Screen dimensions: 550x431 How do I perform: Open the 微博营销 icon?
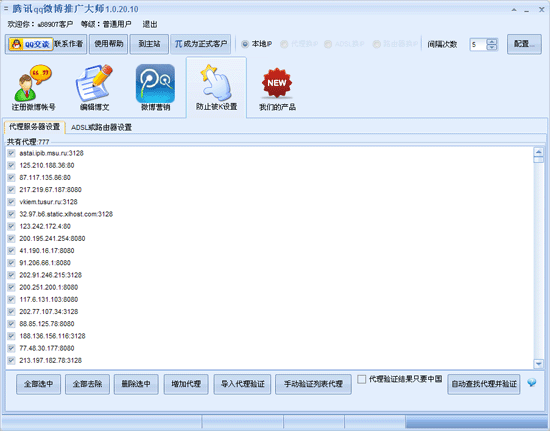click(155, 88)
